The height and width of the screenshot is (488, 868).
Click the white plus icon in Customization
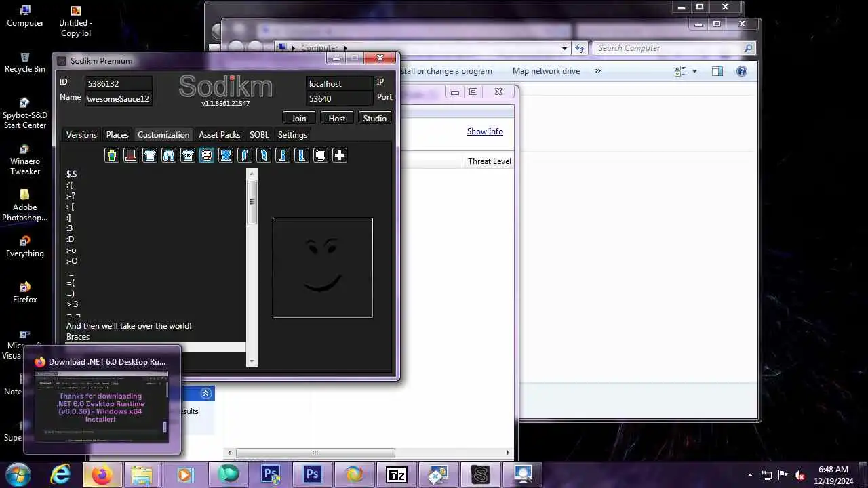(340, 155)
